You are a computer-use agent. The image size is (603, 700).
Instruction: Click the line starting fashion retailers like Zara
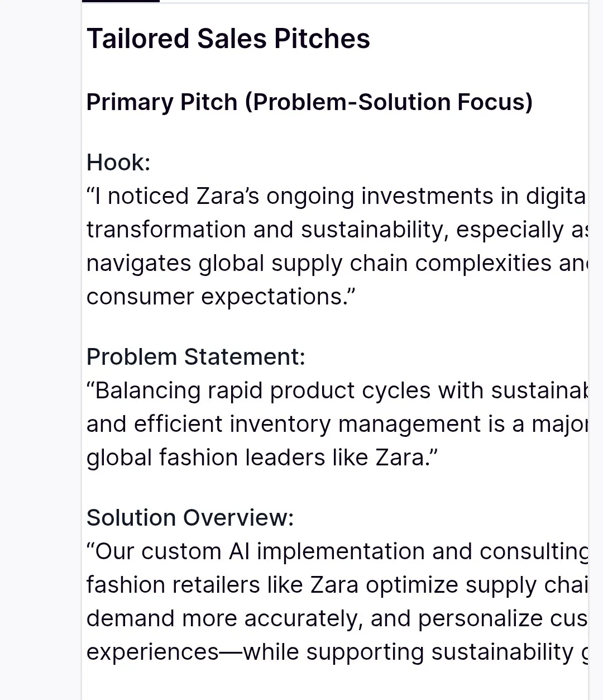pyautogui.click(x=335, y=585)
